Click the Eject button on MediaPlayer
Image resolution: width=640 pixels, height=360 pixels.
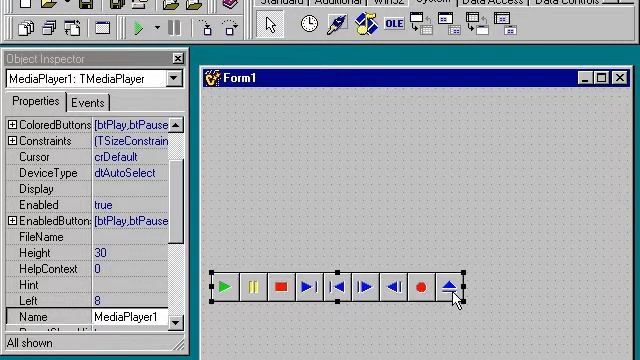pyautogui.click(x=449, y=287)
